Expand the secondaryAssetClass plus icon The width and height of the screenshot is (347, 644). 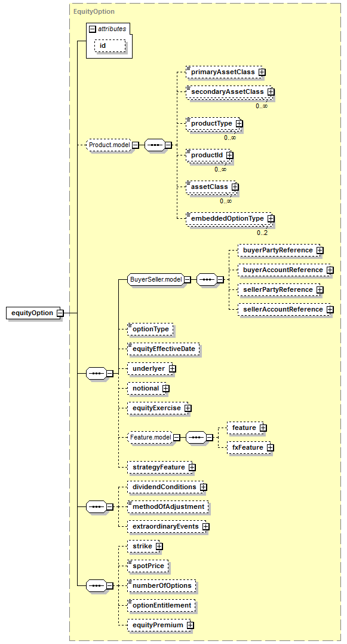click(271, 91)
